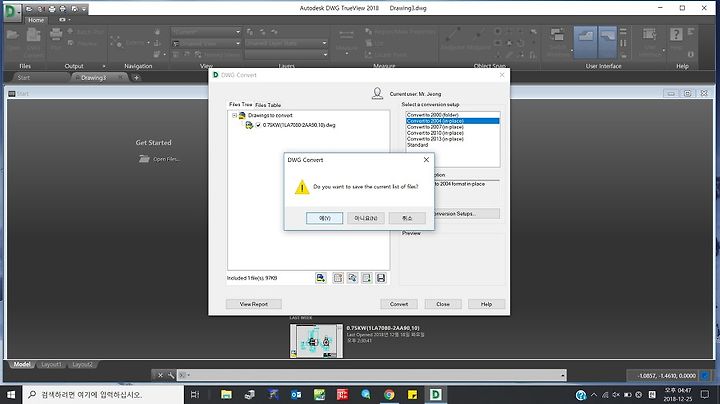
Task: Click the command line wrench customize icon
Action: [x=171, y=375]
